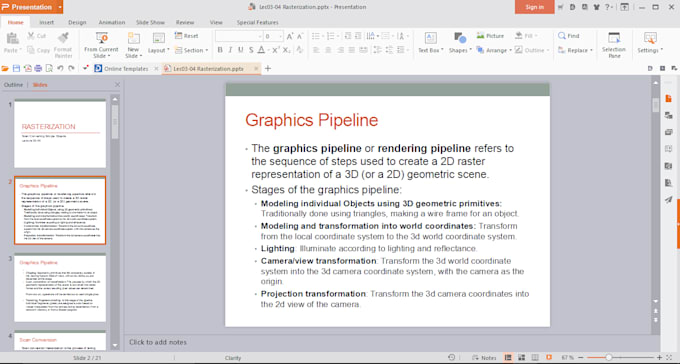The height and width of the screenshot is (364, 680).
Task: Open the Settings dropdown
Action: coord(650,43)
